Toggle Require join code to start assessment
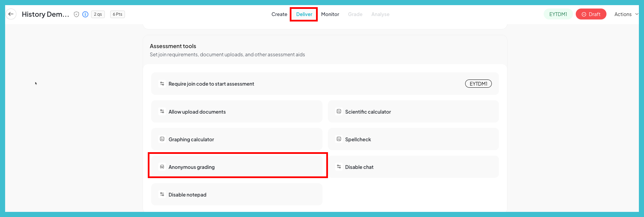The width and height of the screenshot is (644, 217). click(x=325, y=84)
